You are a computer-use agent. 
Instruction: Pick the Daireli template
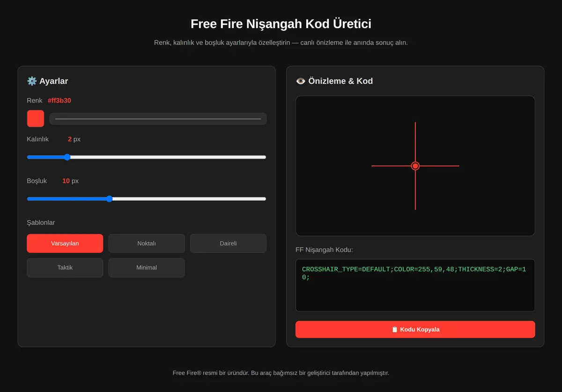point(228,244)
